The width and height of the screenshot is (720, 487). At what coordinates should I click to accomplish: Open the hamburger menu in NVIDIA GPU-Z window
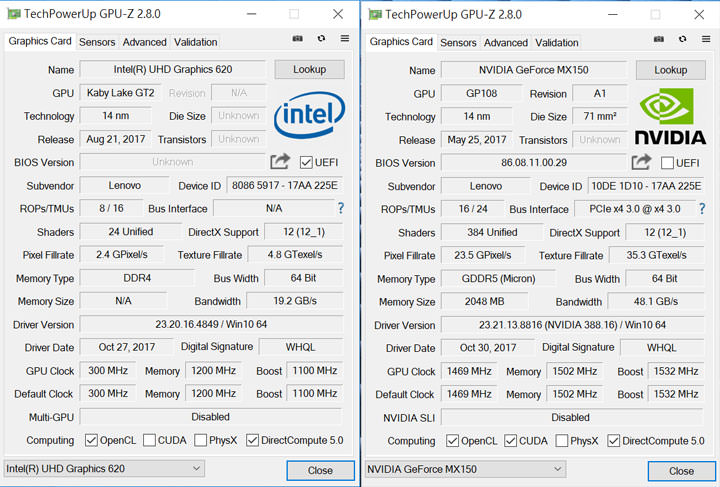pyautogui.click(x=705, y=39)
